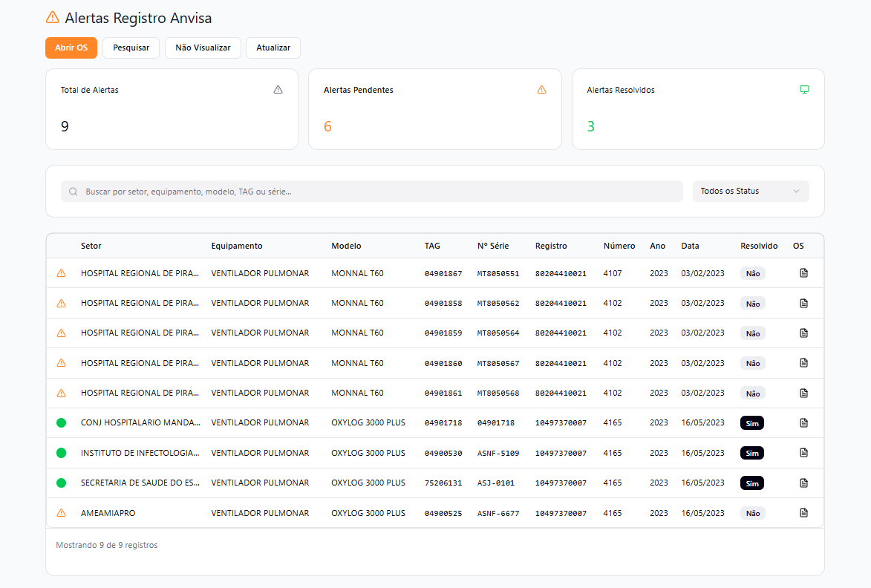Image resolution: width=871 pixels, height=588 pixels.
Task: Toggle 'Não' resolved badge for TAG 04900525
Action: (752, 513)
